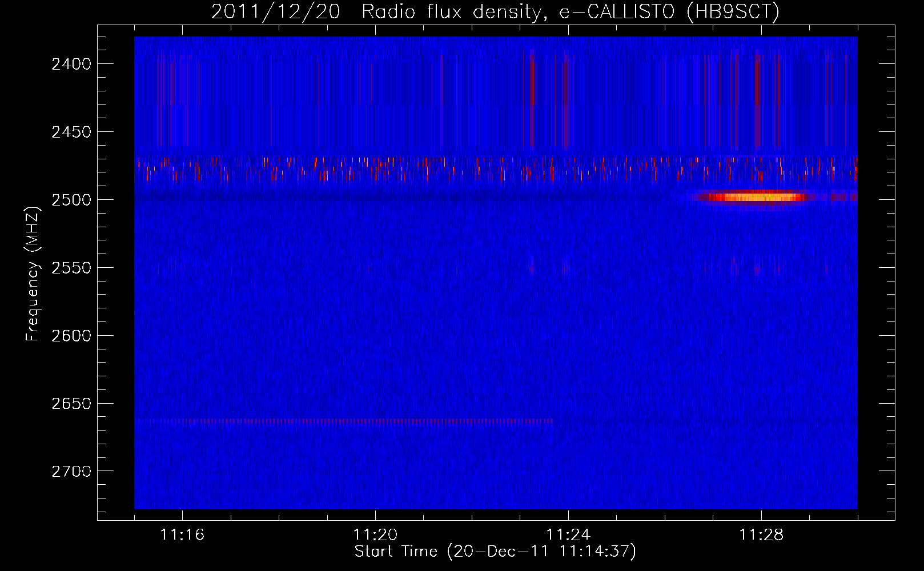Click the 2700 frequency tick label
The height and width of the screenshot is (571, 924).
[x=71, y=472]
